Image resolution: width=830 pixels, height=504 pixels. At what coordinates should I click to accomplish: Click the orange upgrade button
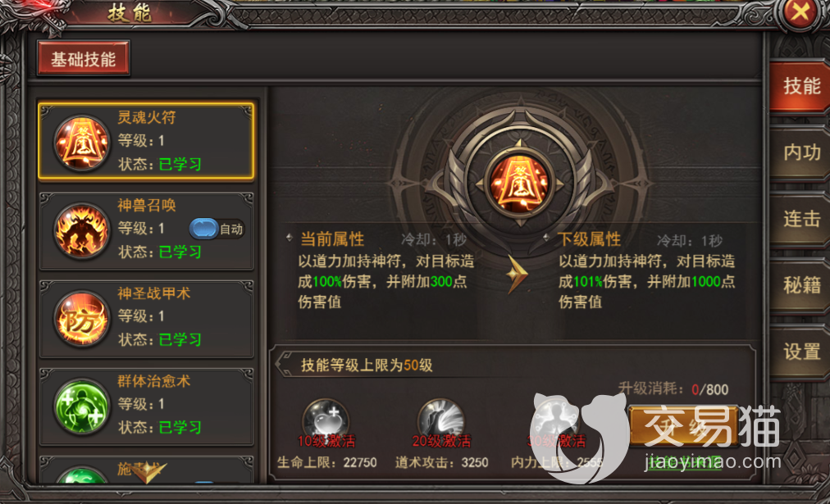coord(683,426)
